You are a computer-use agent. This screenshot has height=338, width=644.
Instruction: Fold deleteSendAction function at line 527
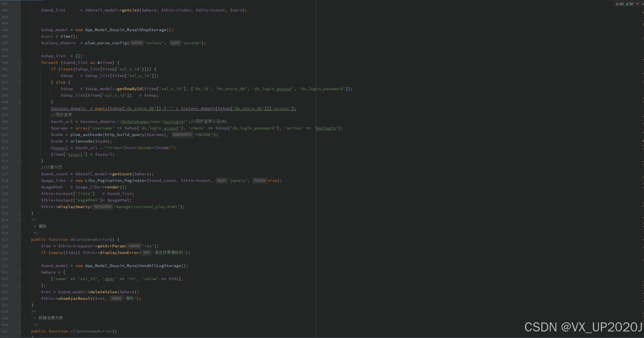point(19,239)
